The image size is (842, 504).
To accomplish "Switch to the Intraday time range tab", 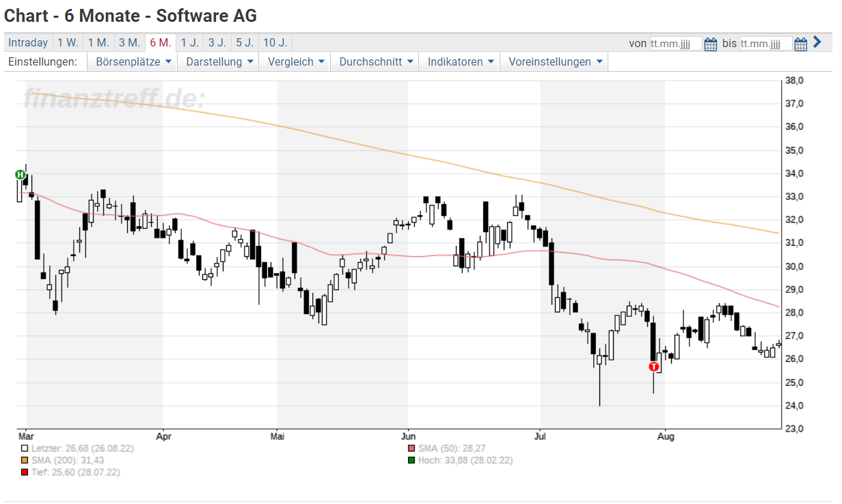I will [28, 42].
